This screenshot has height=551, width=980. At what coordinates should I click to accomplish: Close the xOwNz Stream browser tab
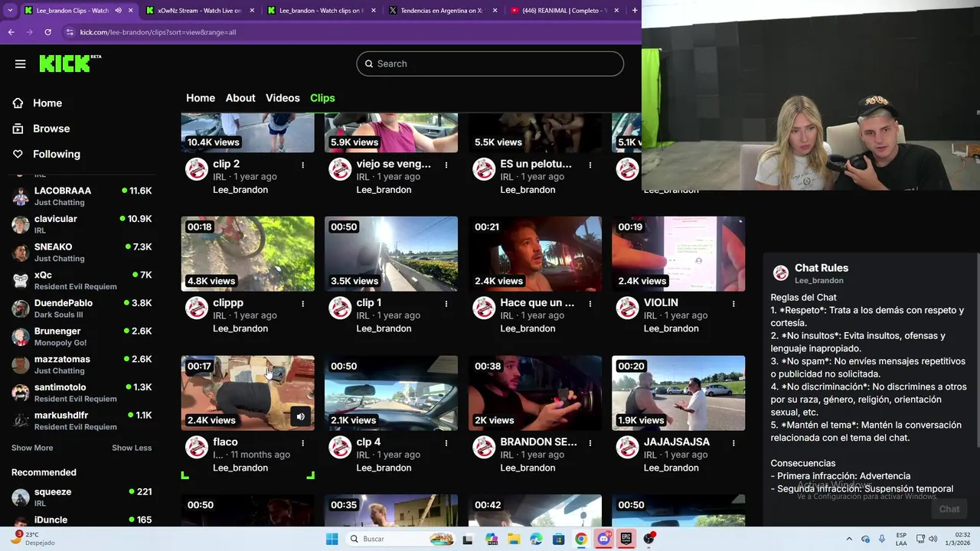pyautogui.click(x=253, y=11)
